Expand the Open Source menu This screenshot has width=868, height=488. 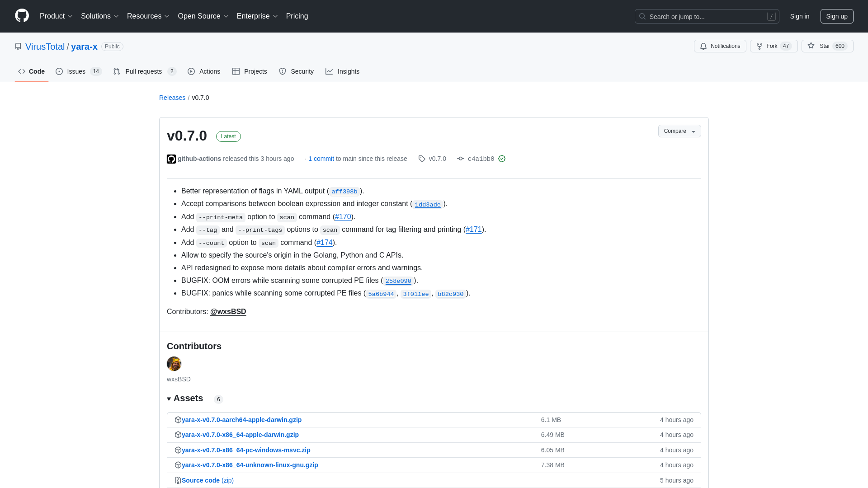click(203, 16)
